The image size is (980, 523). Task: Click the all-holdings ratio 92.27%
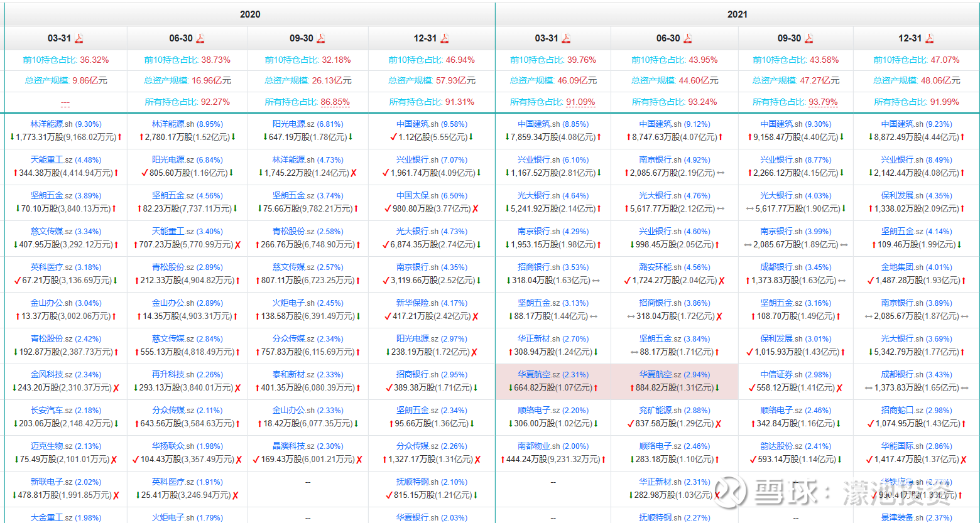coord(215,102)
